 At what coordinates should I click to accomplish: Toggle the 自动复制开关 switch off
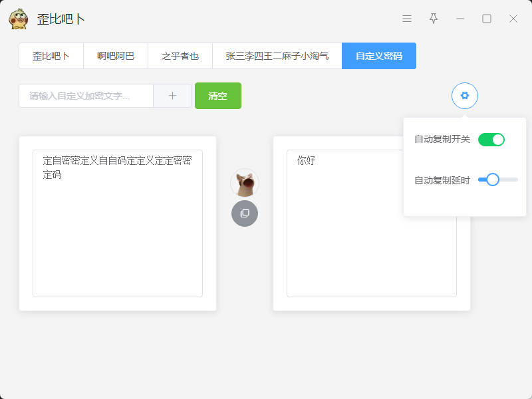click(x=491, y=140)
